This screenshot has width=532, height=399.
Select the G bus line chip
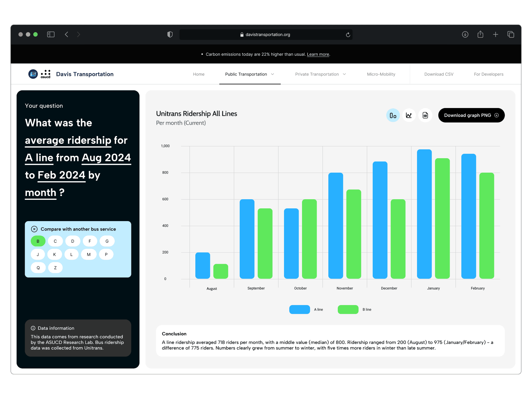pos(107,241)
